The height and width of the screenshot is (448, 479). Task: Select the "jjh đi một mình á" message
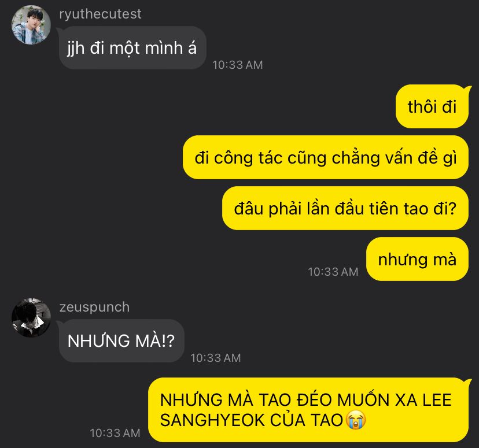tap(132, 48)
